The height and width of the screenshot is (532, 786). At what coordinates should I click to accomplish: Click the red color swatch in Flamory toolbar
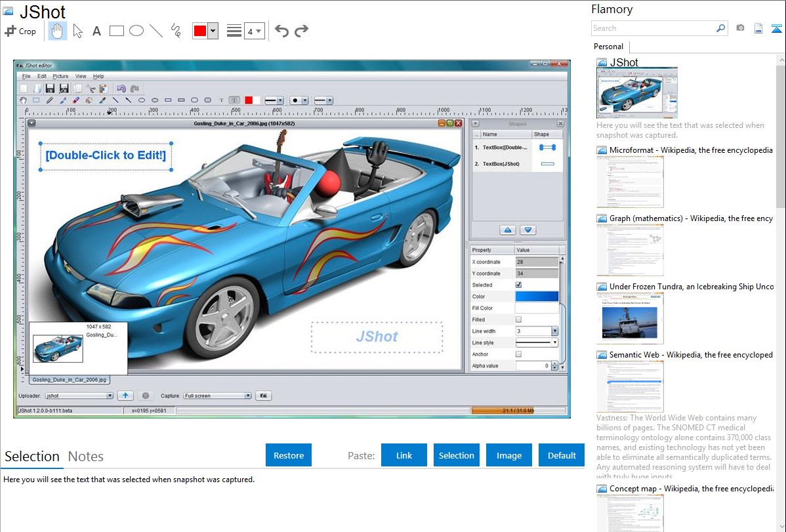200,31
